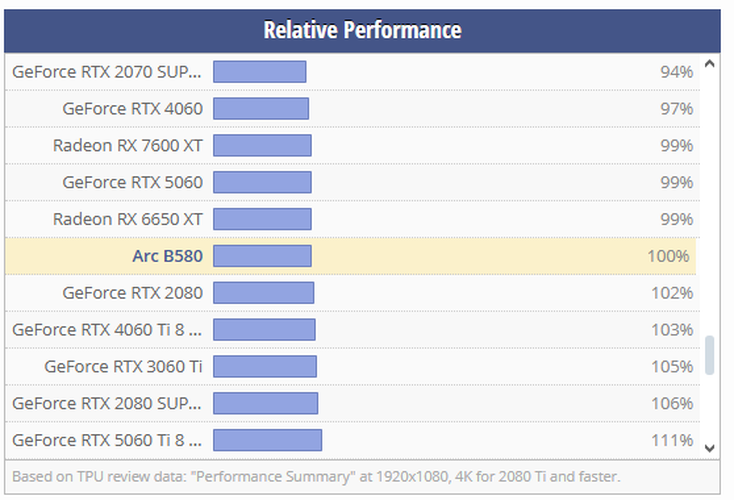Click the scroll up arrow
Viewport: 734px width, 500px height.
point(710,65)
